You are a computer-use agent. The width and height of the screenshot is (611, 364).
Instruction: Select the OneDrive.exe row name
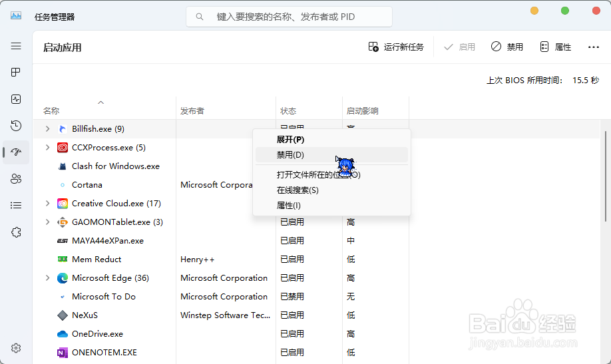click(x=97, y=334)
